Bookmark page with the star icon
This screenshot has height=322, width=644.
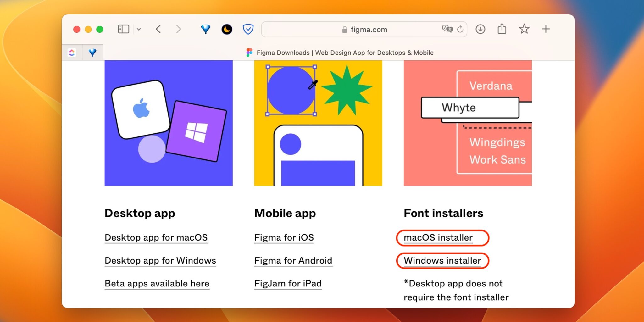[x=524, y=29]
